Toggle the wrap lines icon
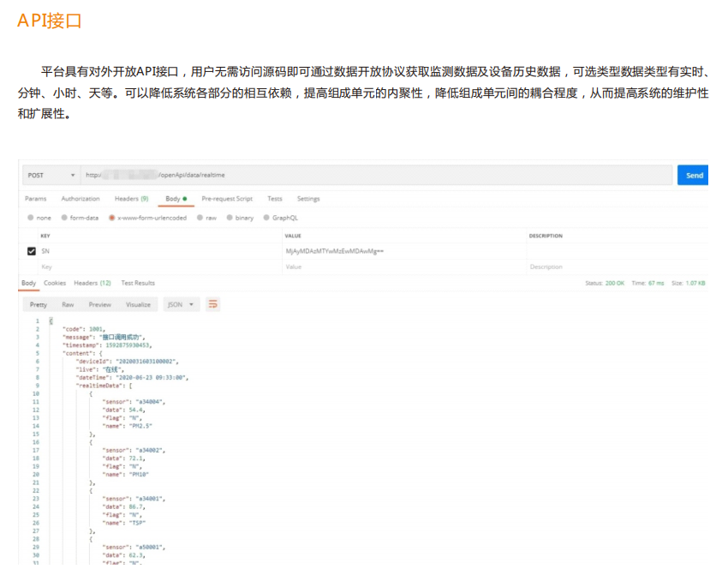Screen dimensions: 728x581 pos(213,304)
